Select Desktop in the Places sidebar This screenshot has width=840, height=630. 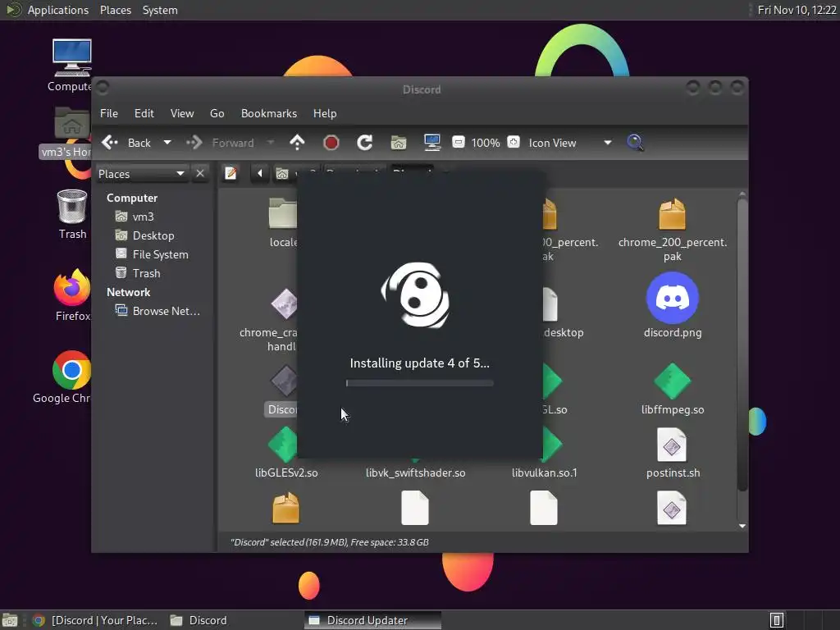pyautogui.click(x=153, y=235)
